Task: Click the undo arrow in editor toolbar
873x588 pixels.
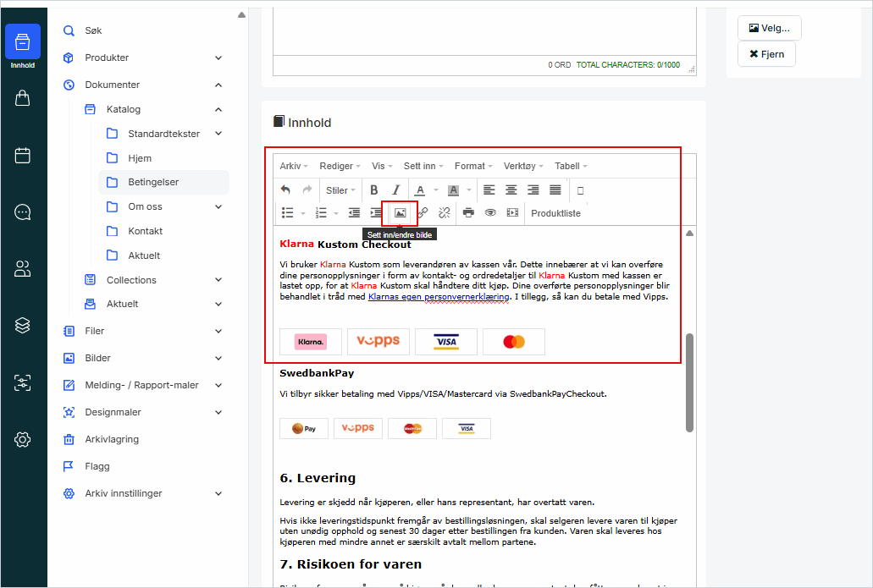Action: pyautogui.click(x=285, y=190)
